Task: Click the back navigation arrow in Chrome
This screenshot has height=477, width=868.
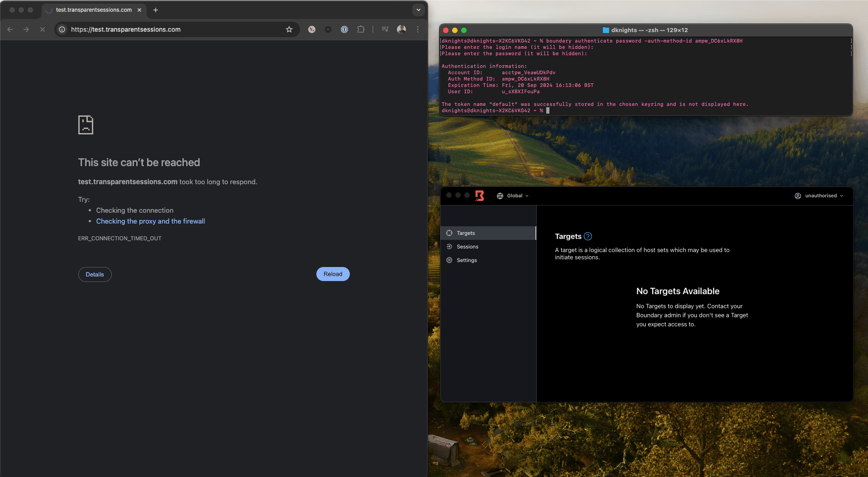Action: [x=10, y=29]
